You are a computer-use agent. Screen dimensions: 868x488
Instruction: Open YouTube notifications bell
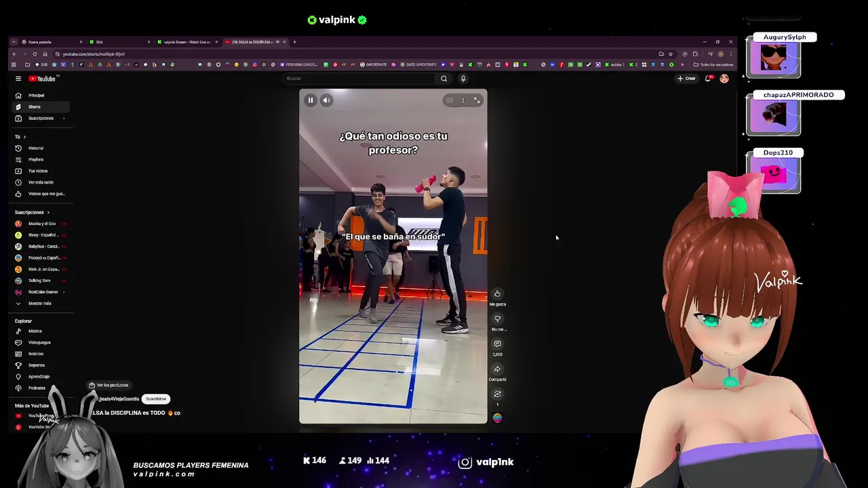click(709, 79)
